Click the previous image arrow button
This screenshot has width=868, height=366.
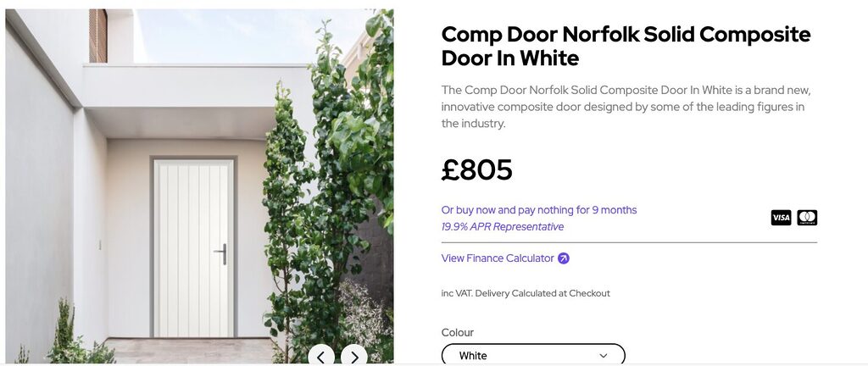tap(320, 357)
